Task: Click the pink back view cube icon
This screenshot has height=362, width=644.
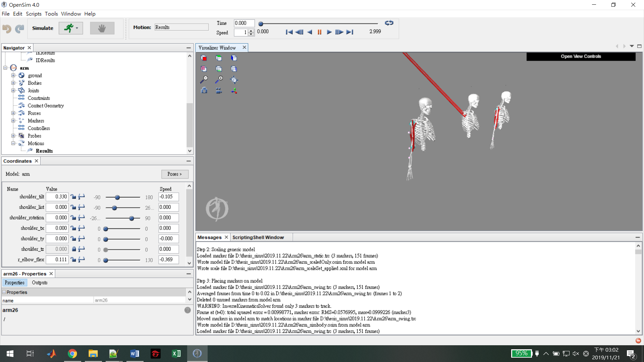Action: point(204,69)
